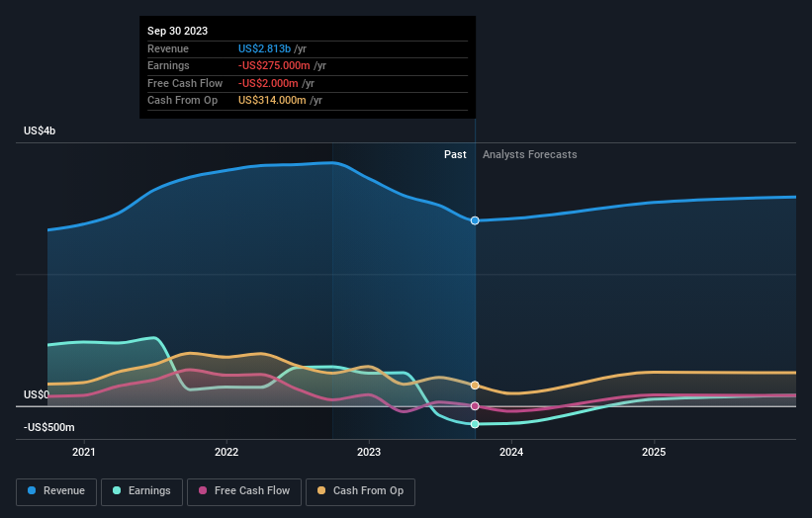Image resolution: width=812 pixels, height=518 pixels.
Task: Click the Free Cash Flow label in tooltip
Action: pos(185,83)
